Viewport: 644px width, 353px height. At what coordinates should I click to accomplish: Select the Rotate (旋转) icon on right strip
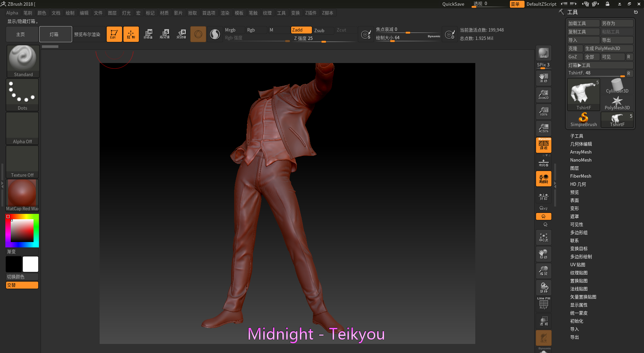543,287
